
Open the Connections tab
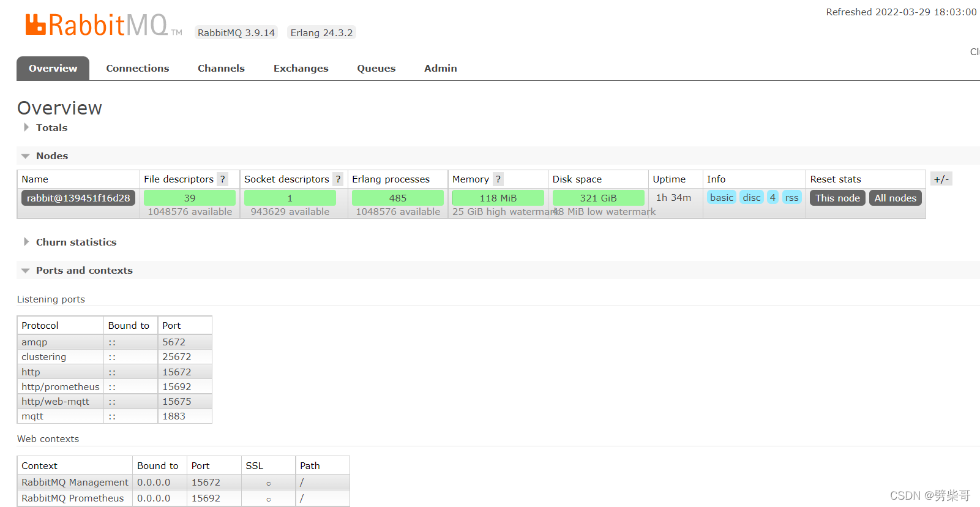coord(138,68)
